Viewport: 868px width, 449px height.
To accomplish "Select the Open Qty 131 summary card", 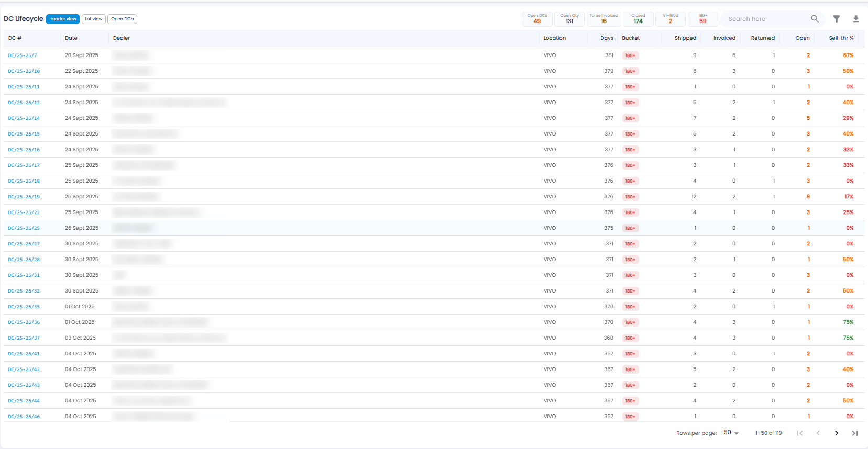I will coord(569,19).
